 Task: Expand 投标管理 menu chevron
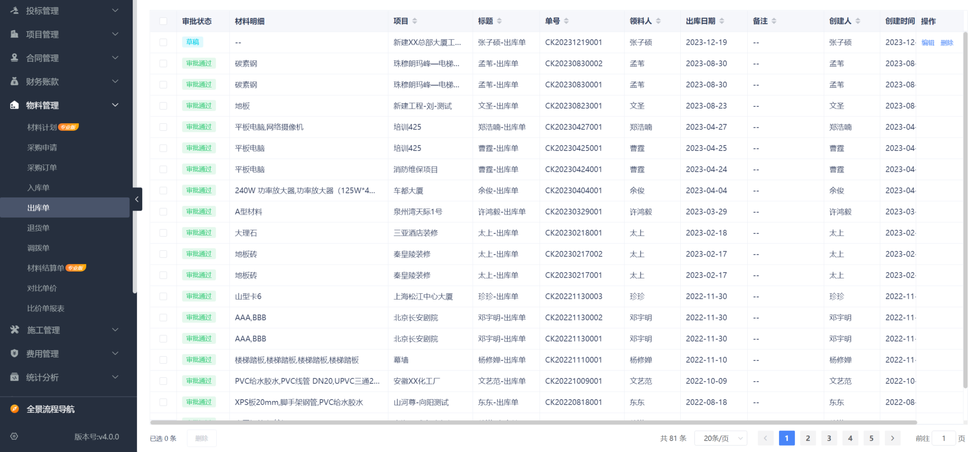115,10
